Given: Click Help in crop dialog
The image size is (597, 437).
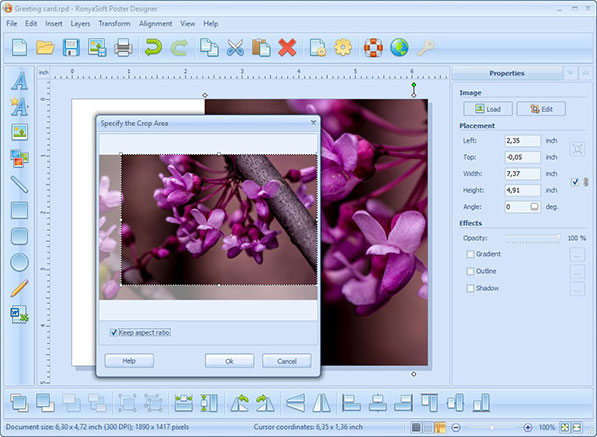Looking at the screenshot, I should (x=129, y=360).
